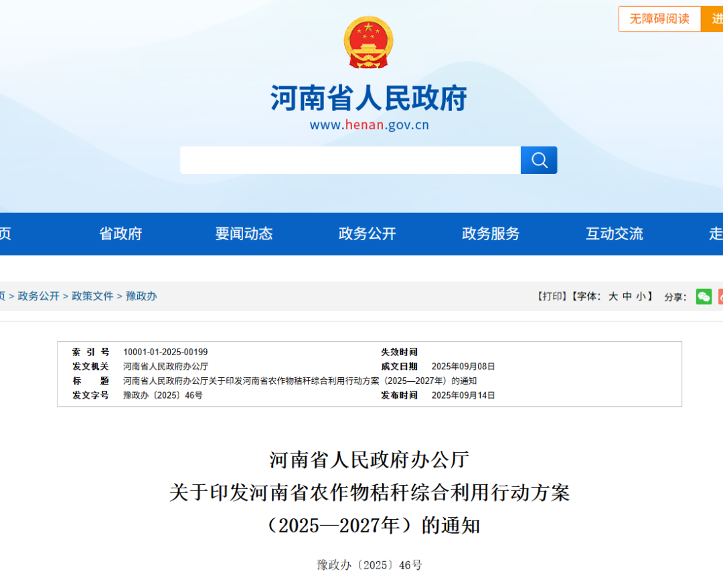
Task: Click the headline line （2025—2027年）的通知
Action: (374, 525)
